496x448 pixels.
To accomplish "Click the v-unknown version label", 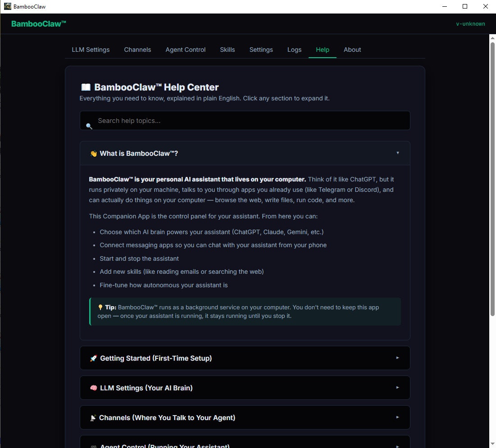I will tap(470, 24).
